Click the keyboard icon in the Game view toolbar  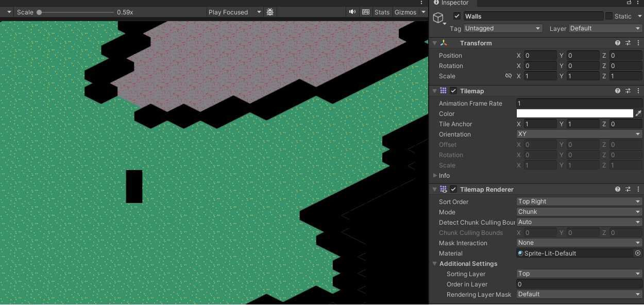pyautogui.click(x=366, y=12)
